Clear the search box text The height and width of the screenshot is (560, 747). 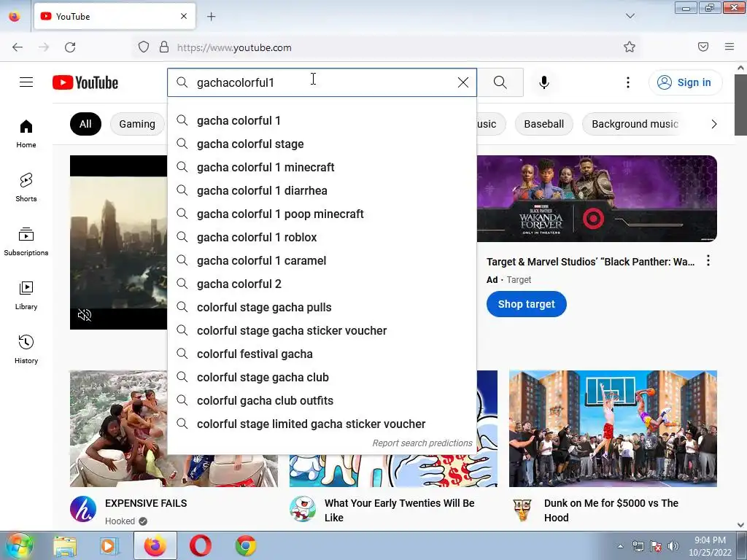462,82
